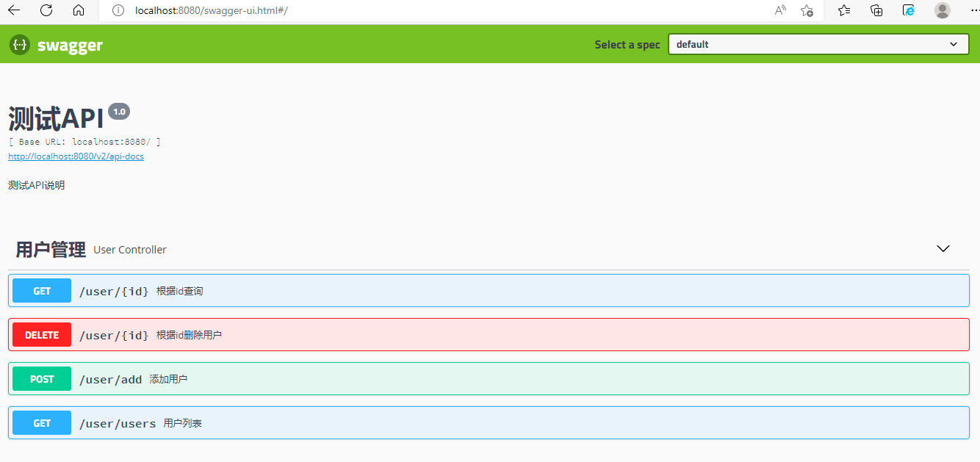Screen dimensions: 980x462
Task: Open browser Settings and more menu
Action: pyautogui.click(x=973, y=10)
